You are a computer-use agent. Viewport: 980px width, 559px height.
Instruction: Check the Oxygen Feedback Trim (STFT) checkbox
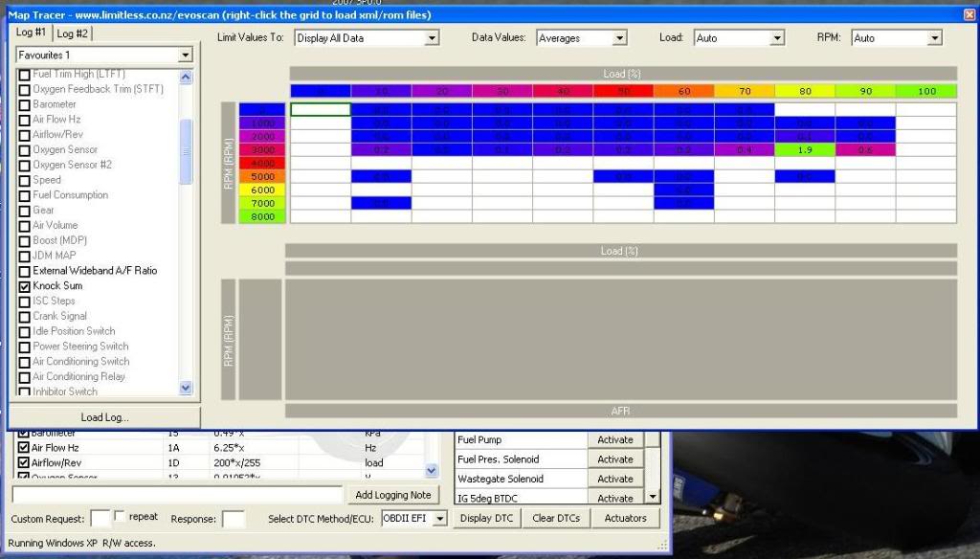click(x=24, y=90)
